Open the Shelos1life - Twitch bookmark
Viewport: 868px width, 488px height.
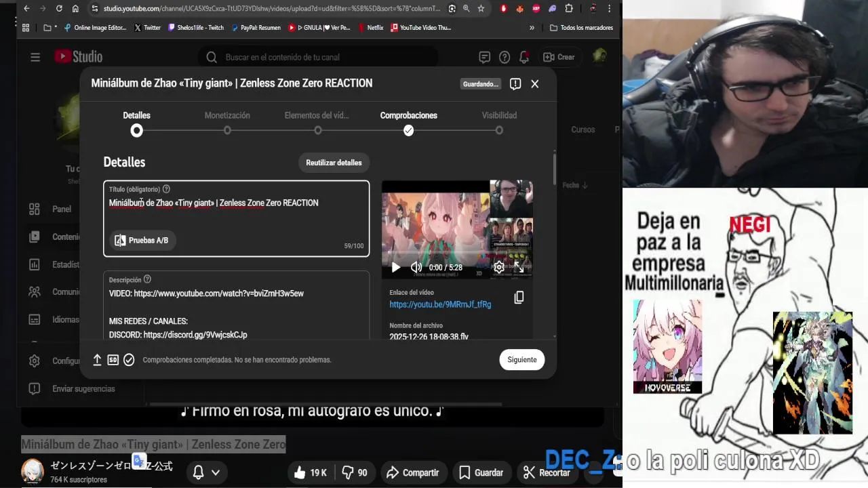coord(195,28)
